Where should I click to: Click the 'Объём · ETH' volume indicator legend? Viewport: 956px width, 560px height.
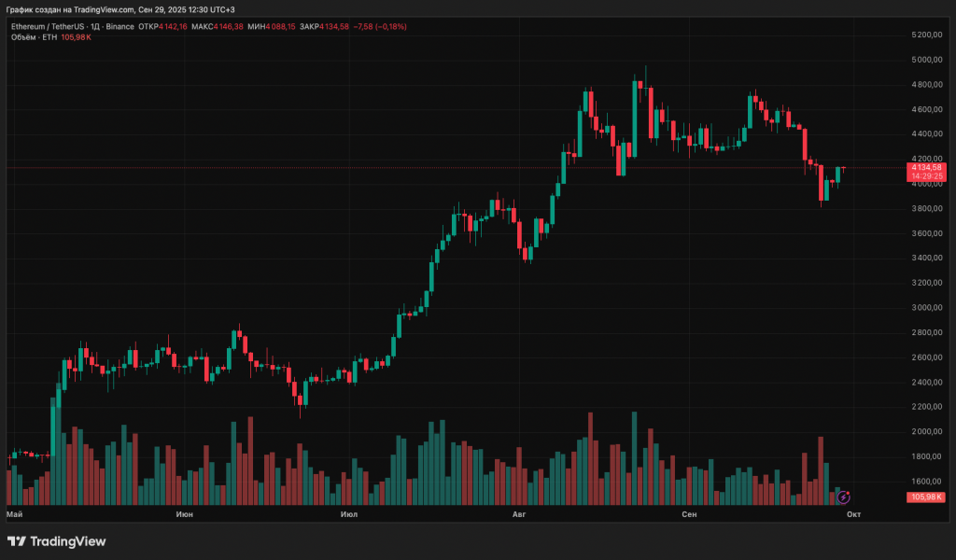[32, 37]
